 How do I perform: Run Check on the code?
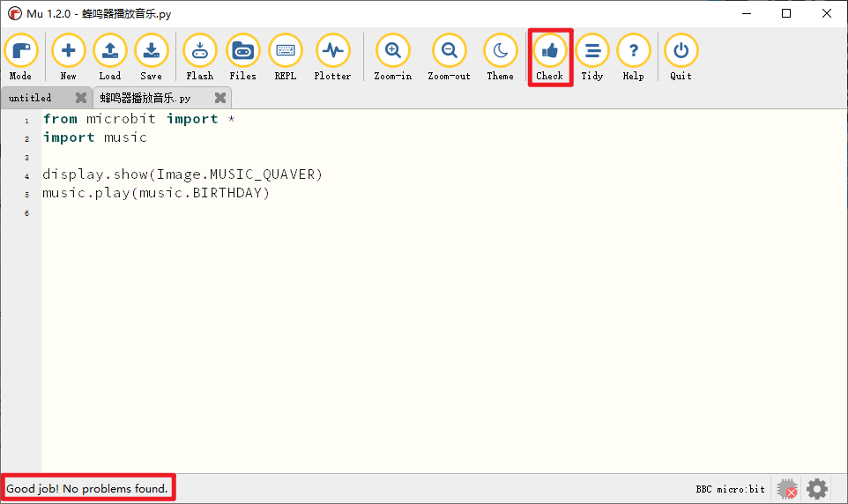(x=549, y=56)
